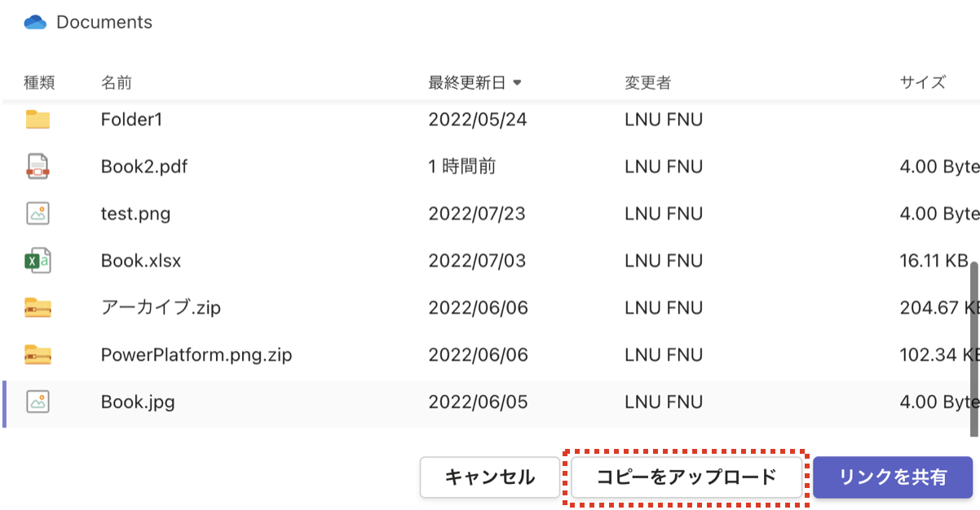Viewport: 980px width, 510px height.
Task: Click the アーカイブ.zip archive icon
Action: [38, 307]
